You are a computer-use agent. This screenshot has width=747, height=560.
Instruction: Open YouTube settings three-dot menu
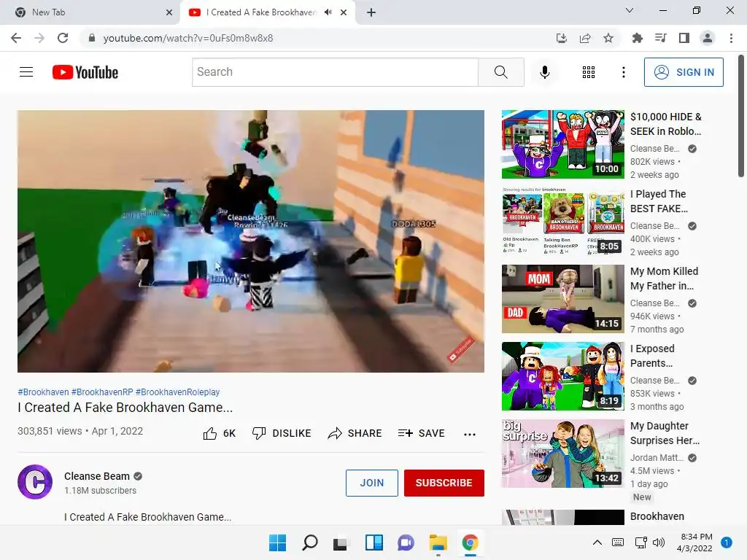click(x=623, y=72)
